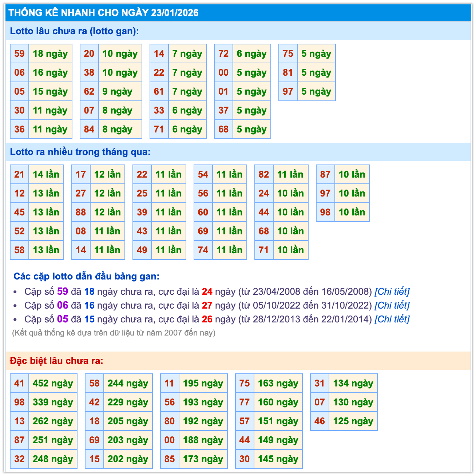Click the '14 lần' frequency cell
476x476 pixels.
[46, 175]
